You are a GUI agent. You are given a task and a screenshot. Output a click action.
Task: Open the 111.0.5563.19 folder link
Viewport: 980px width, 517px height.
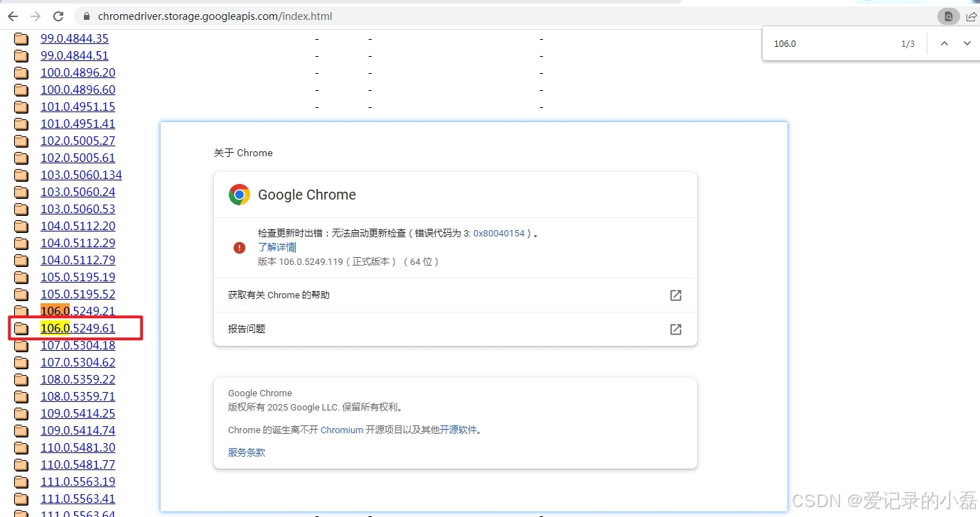(x=77, y=481)
